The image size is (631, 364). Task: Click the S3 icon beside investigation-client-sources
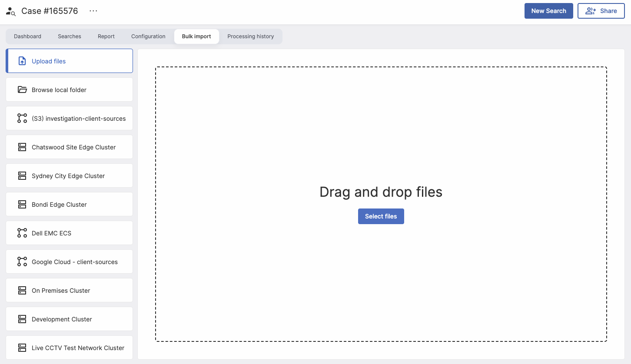point(22,118)
